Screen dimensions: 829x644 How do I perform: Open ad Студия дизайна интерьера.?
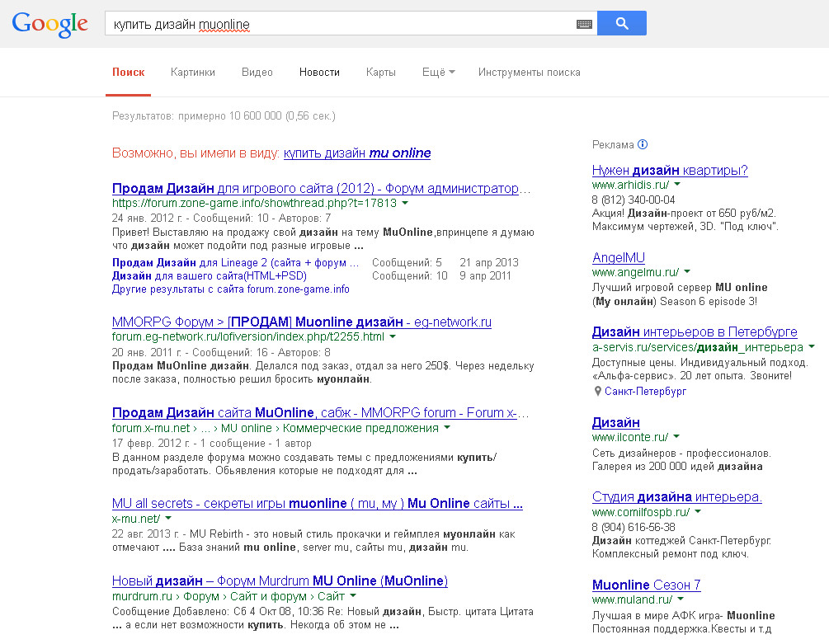click(x=676, y=497)
